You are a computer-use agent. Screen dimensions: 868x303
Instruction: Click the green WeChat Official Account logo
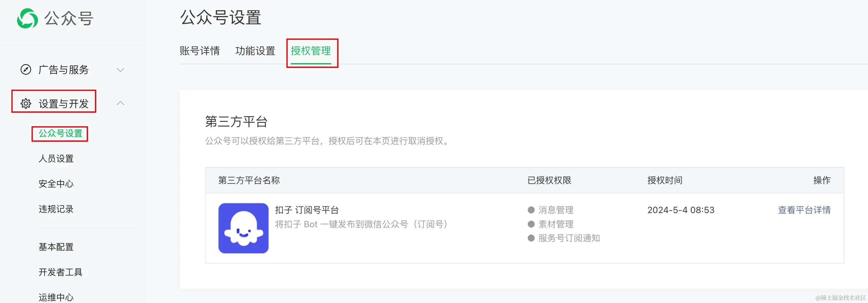(27, 19)
